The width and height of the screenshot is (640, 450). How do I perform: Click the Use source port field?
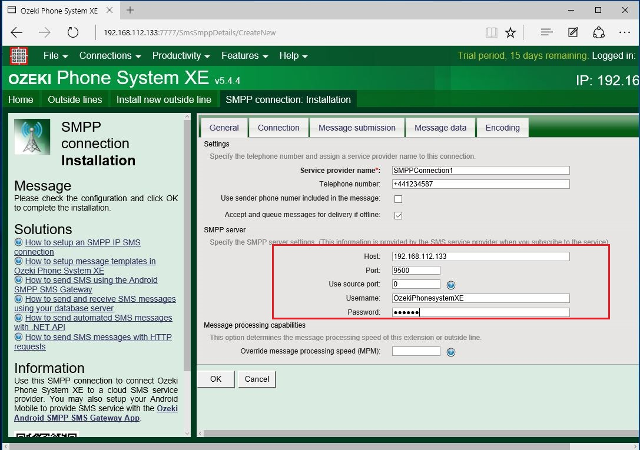coord(416,284)
